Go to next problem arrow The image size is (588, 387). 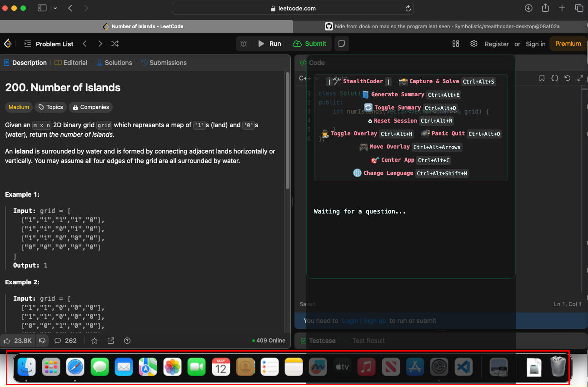[100, 44]
